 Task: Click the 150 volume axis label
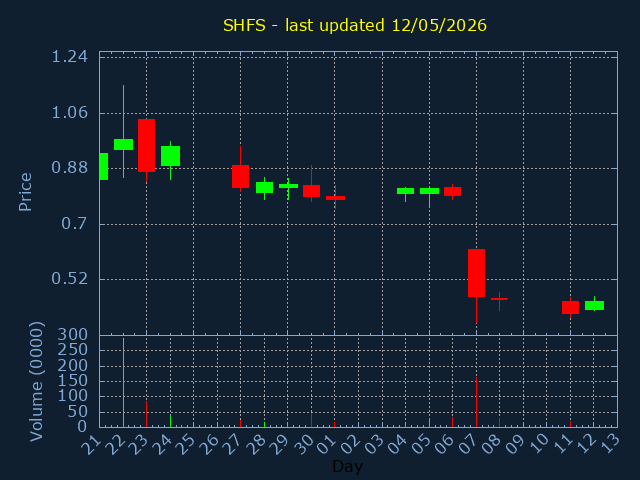pyautogui.click(x=73, y=381)
